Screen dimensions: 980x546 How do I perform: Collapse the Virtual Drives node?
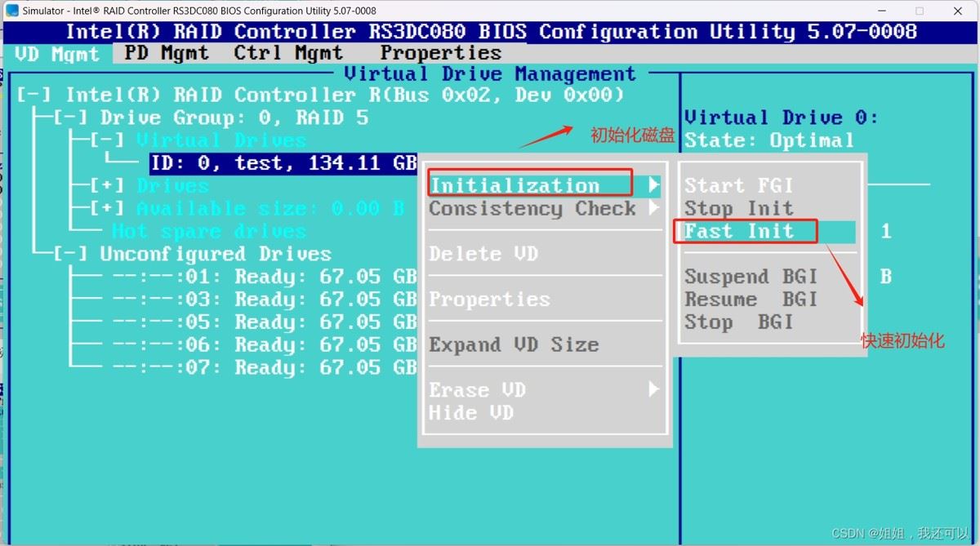[107, 140]
